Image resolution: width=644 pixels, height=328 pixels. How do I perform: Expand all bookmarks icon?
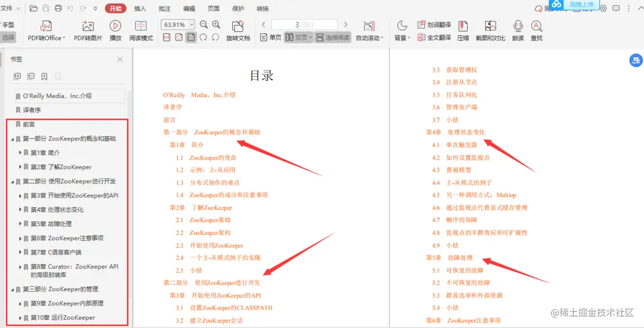click(x=17, y=76)
